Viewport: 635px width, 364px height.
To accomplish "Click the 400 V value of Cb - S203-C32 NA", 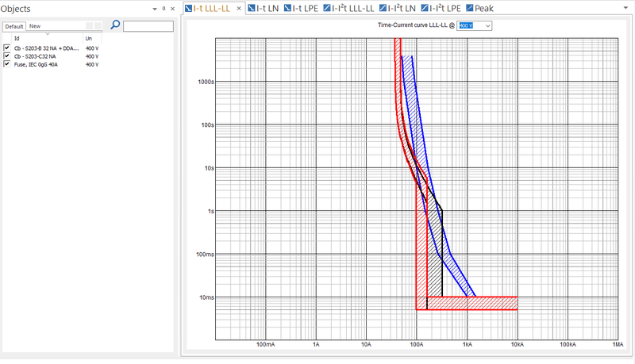I will (92, 56).
